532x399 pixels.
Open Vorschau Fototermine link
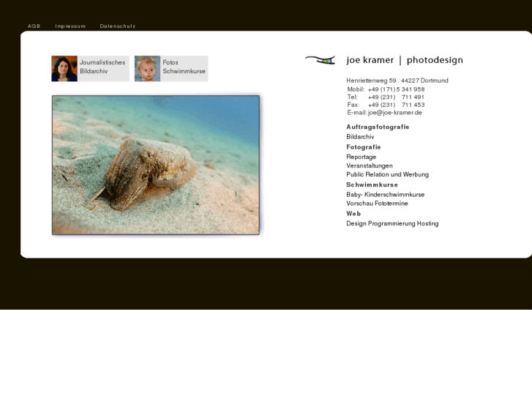coord(377,204)
